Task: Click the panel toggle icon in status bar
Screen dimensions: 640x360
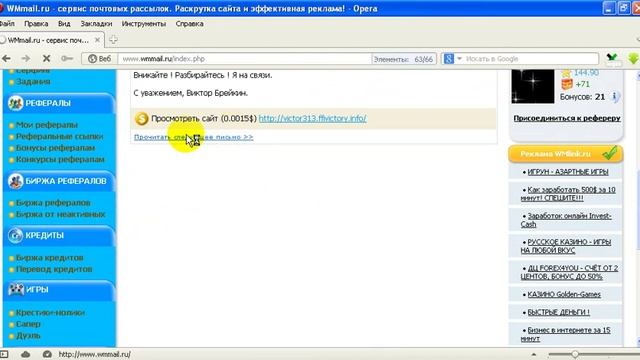Action: click(x=4, y=354)
